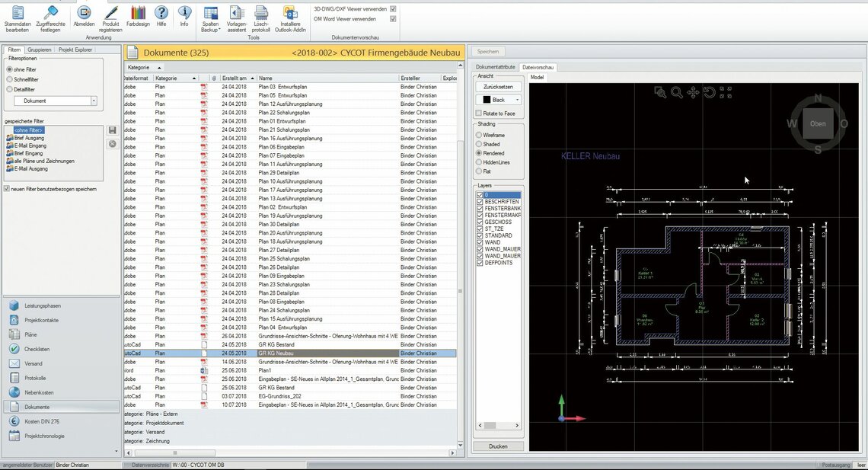The width and height of the screenshot is (868, 470).
Task: Open Pläne in sidebar
Action: 61,334
